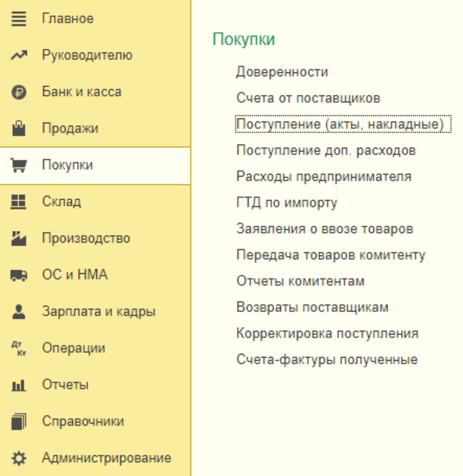Go to the Продажи section

70,129
